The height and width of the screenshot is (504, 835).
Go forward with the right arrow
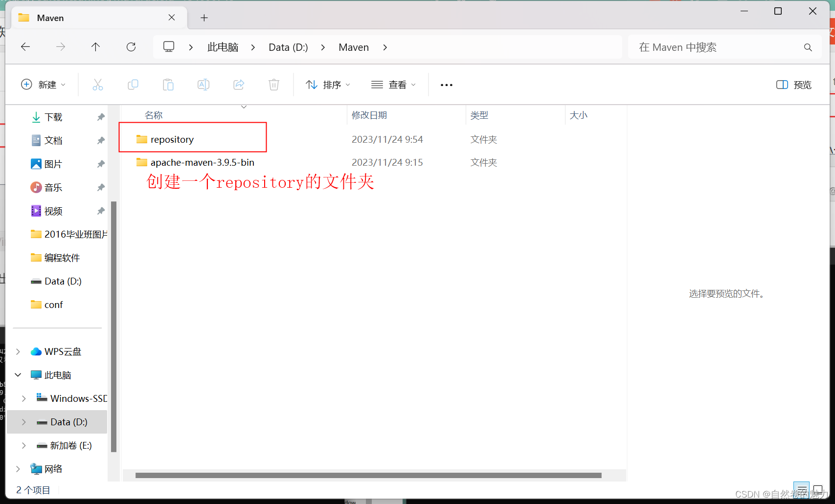61,47
